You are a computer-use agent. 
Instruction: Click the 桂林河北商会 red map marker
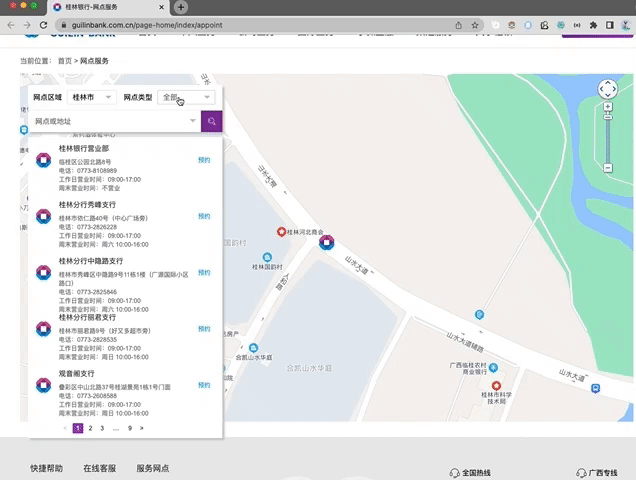(281, 232)
